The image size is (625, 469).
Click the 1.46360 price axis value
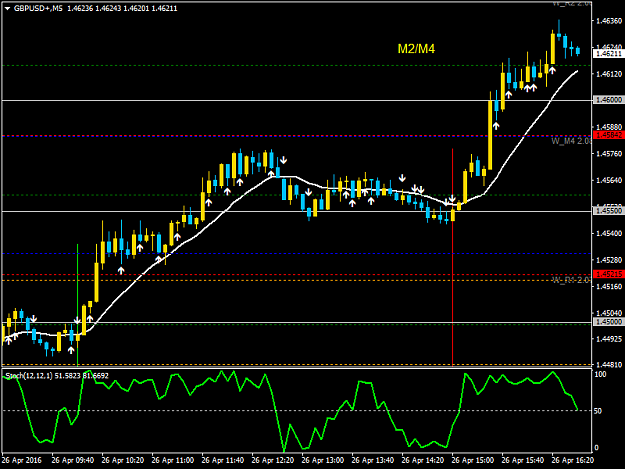(x=609, y=21)
